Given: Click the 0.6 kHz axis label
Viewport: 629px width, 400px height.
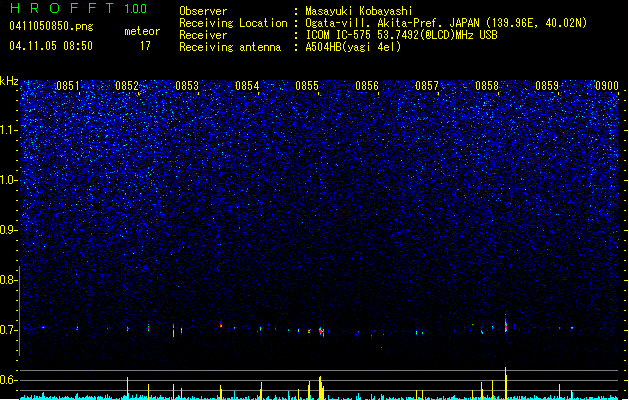Looking at the screenshot, I should [x=9, y=380].
